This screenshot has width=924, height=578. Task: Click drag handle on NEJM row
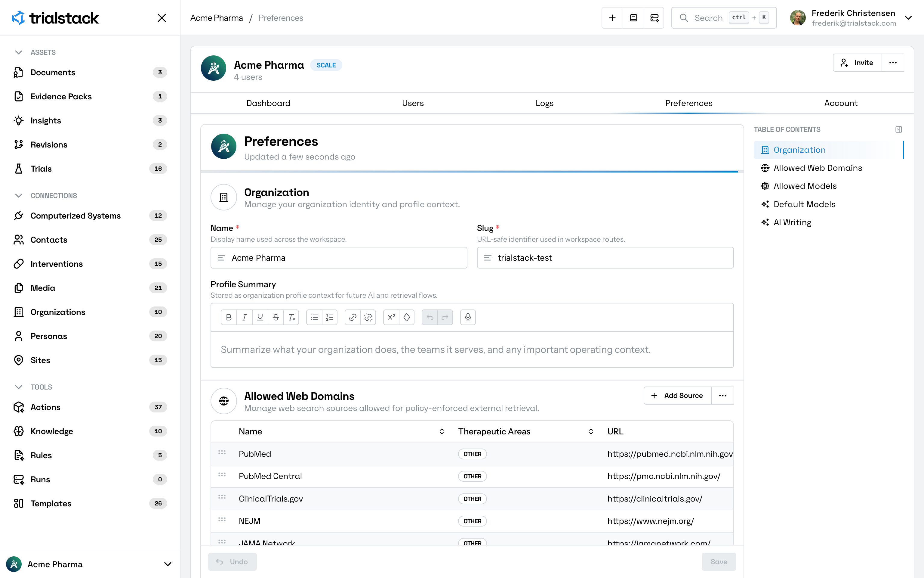pyautogui.click(x=222, y=520)
